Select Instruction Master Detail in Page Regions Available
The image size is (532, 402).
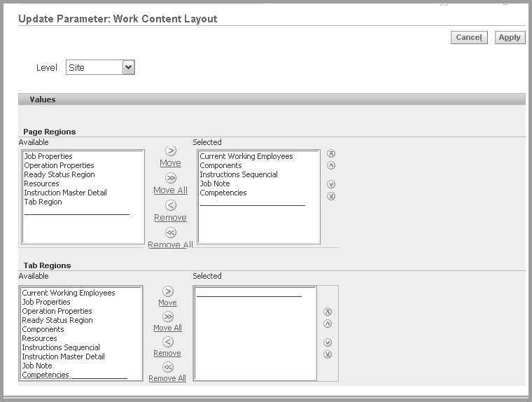point(66,193)
